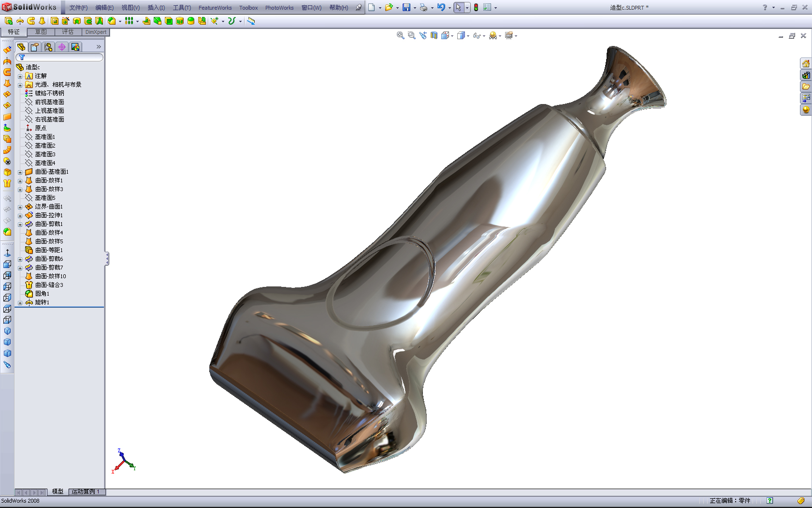Expand the 光源、相机与布景 node
The image size is (812, 508).
click(20, 85)
